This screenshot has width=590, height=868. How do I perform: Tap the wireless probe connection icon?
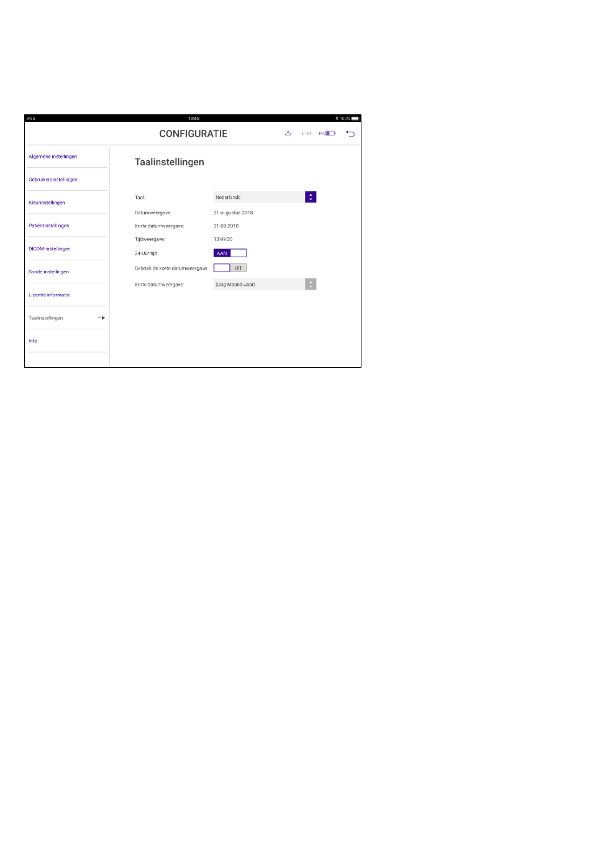[x=288, y=134]
